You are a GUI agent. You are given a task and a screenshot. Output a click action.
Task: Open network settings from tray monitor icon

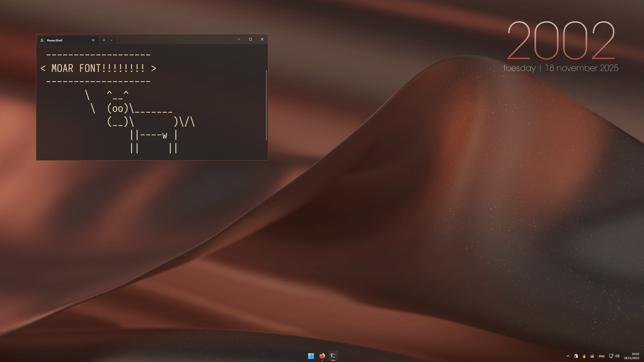click(611, 356)
